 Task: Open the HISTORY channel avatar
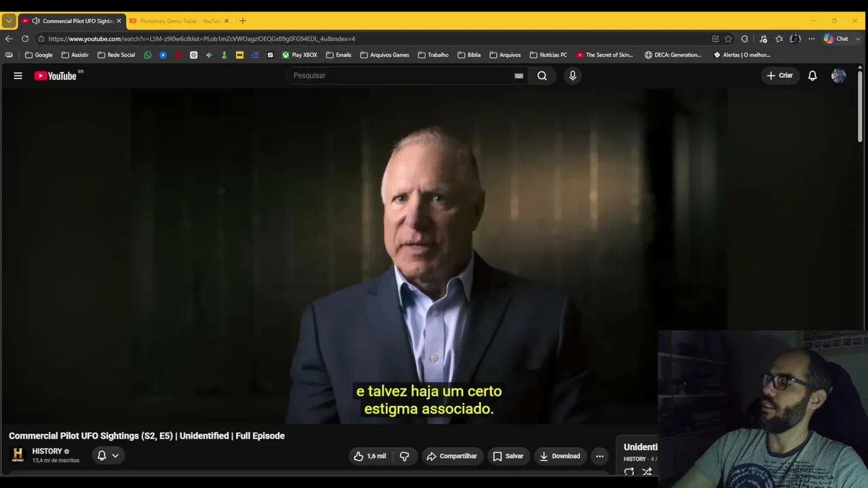click(x=18, y=454)
